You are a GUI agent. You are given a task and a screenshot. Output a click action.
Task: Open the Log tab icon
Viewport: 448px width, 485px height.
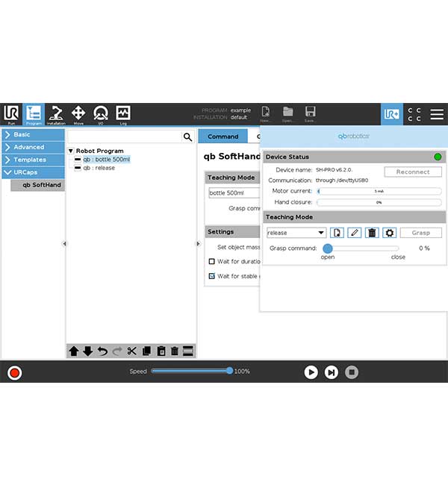pos(123,114)
